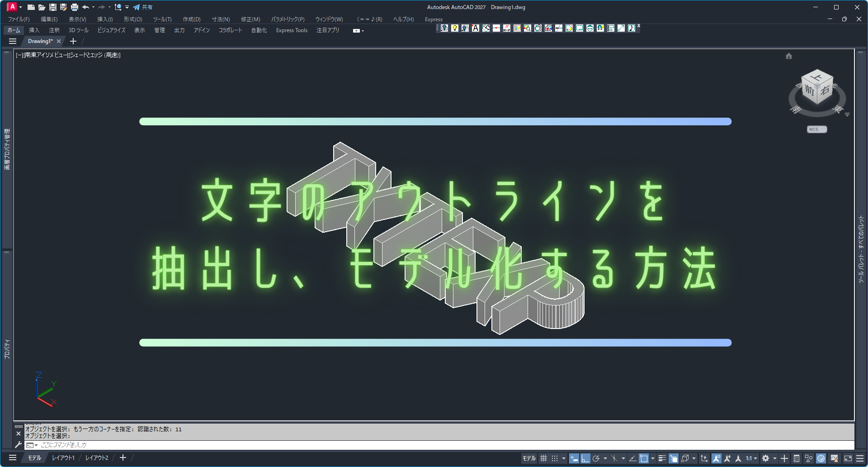Switch to the レイアウト1 layout tab
Image resolution: width=868 pixels, height=467 pixels.
coord(63,458)
